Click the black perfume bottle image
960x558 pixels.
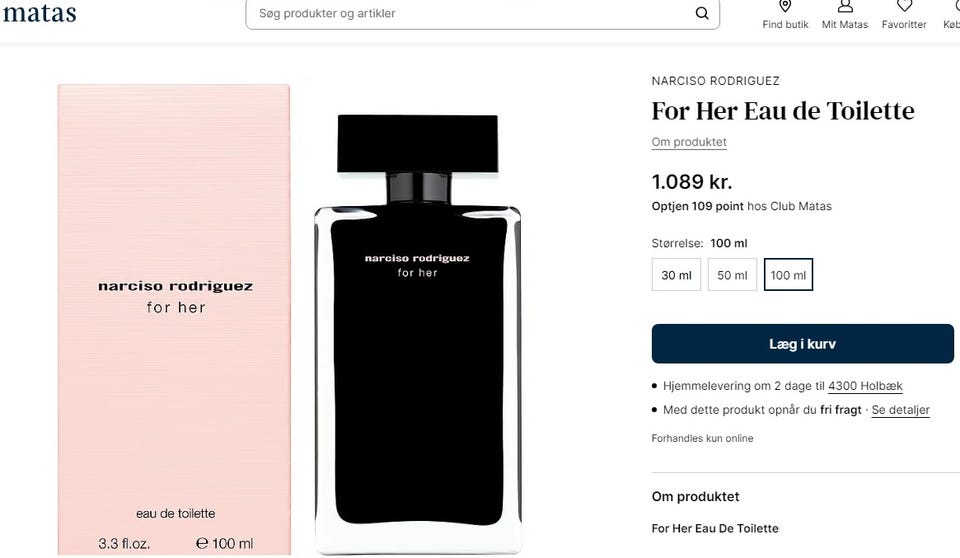point(418,334)
